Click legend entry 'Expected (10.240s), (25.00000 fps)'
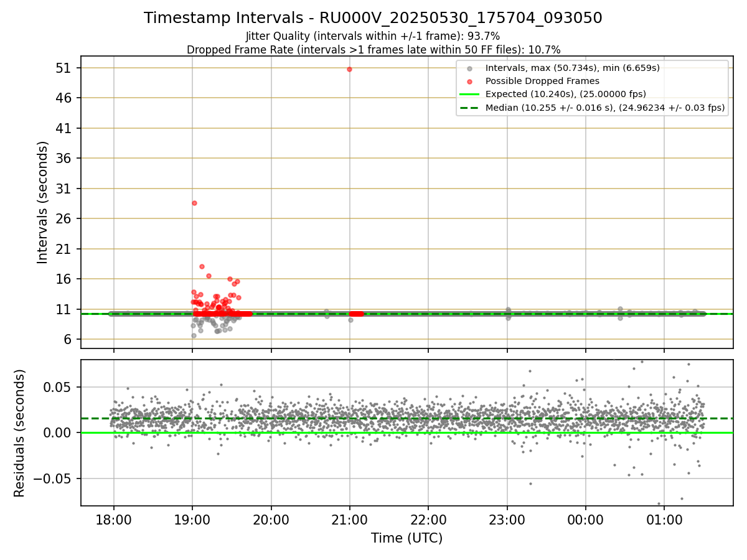This screenshot has width=747, height=560. (566, 94)
